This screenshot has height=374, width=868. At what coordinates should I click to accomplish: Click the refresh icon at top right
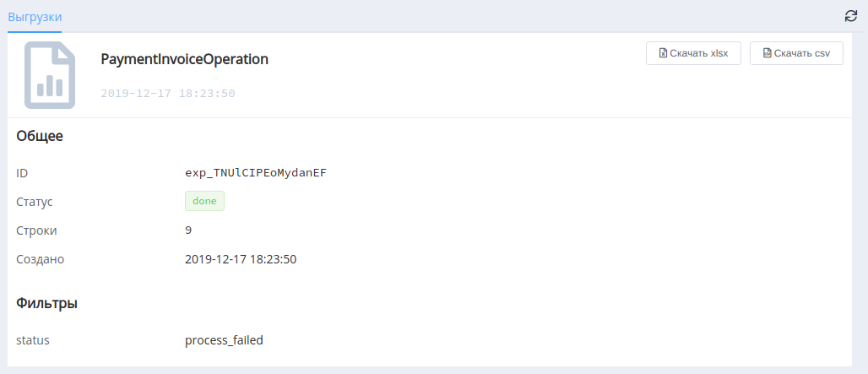click(x=851, y=17)
